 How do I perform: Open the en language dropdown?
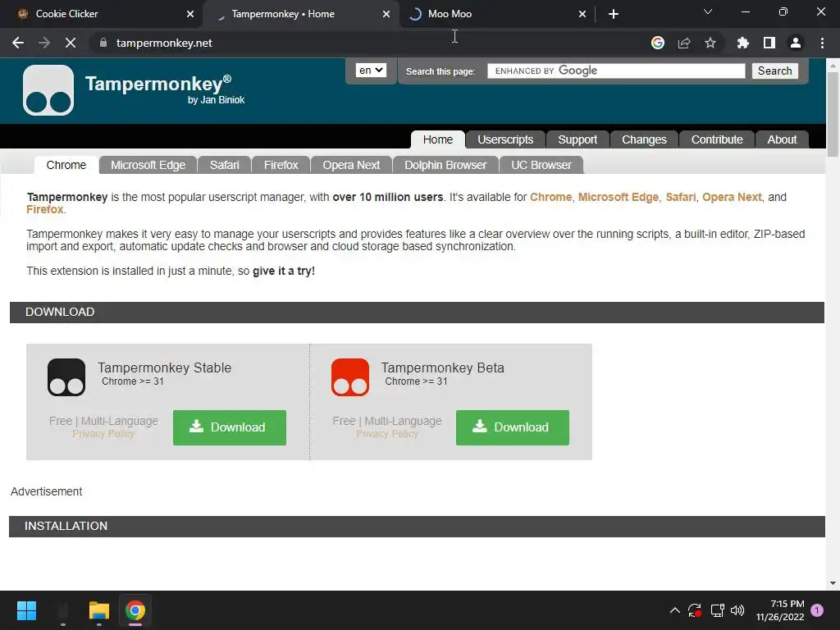[371, 71]
